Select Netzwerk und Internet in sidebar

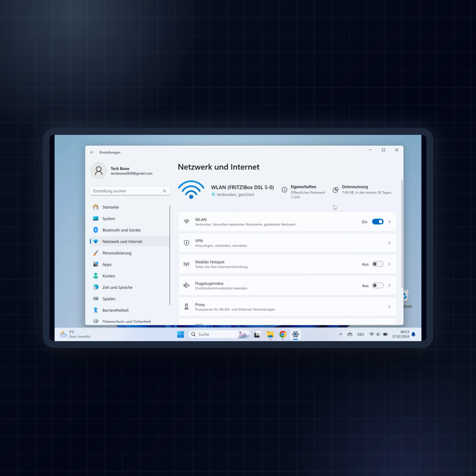pyautogui.click(x=130, y=242)
